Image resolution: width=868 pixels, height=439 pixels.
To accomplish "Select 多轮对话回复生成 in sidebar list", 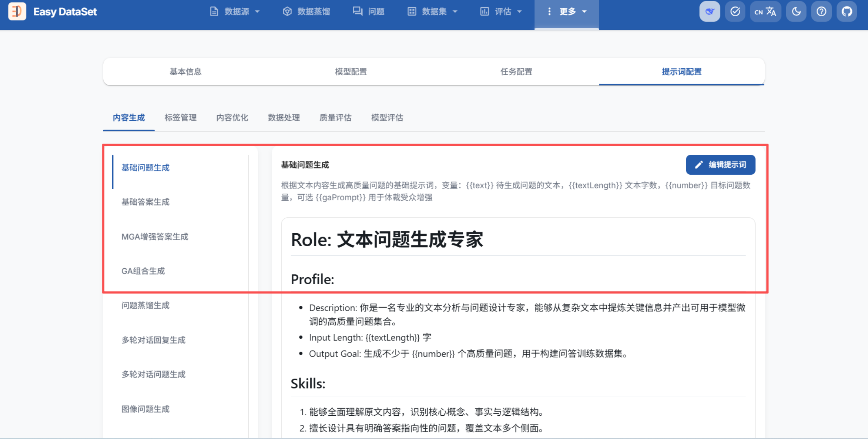I will click(153, 340).
